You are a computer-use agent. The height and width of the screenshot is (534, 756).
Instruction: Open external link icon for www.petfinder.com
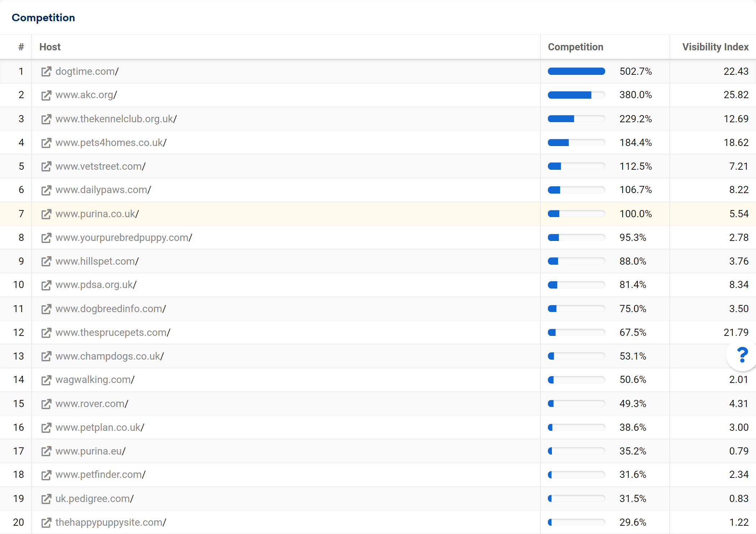(x=46, y=475)
